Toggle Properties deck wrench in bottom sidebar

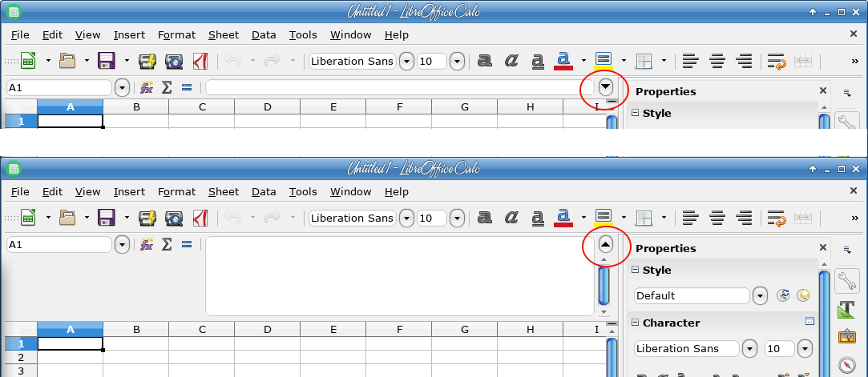tap(847, 280)
